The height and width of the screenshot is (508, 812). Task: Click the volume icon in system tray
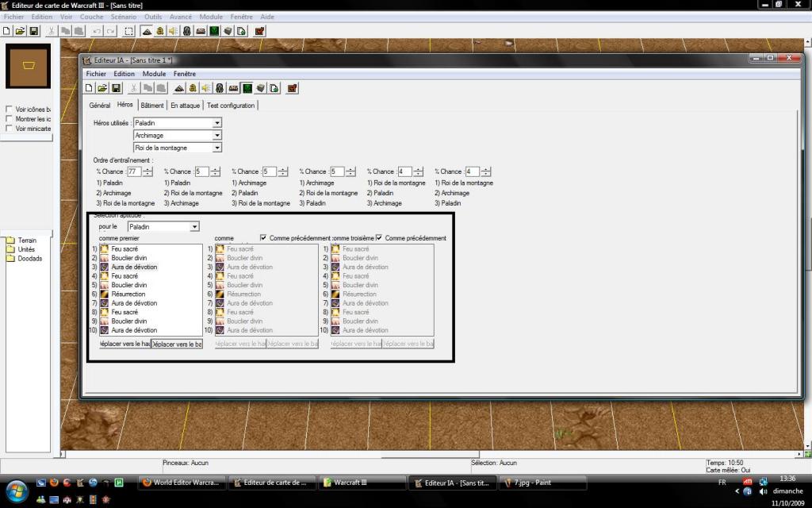click(x=762, y=491)
